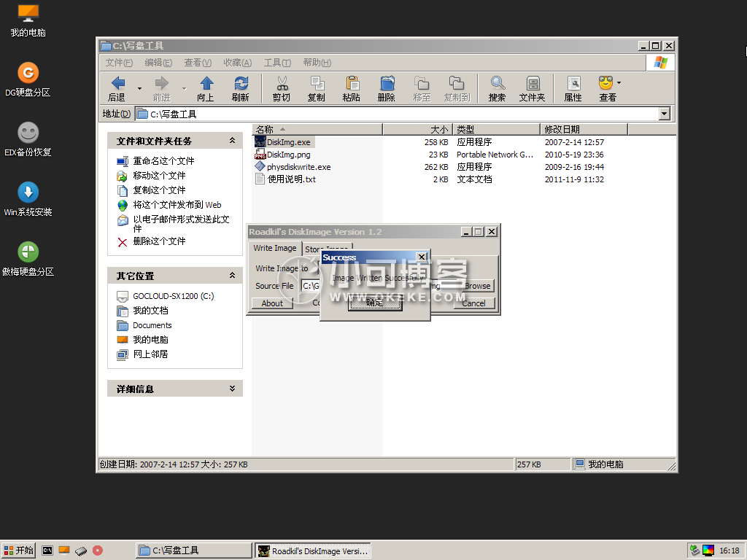
Task: Sort by 大小 column header
Action: coord(417,130)
